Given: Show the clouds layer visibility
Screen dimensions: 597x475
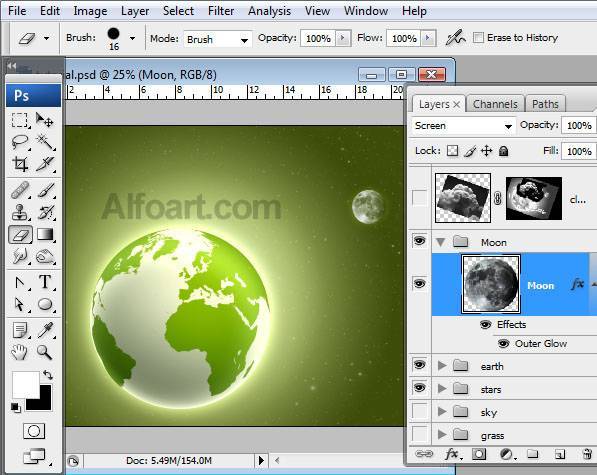Looking at the screenshot, I should click(420, 198).
